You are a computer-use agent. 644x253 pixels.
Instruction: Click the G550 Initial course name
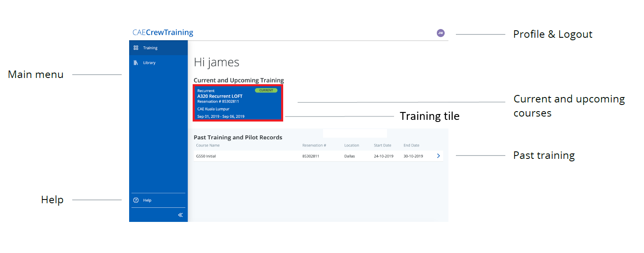click(x=206, y=156)
